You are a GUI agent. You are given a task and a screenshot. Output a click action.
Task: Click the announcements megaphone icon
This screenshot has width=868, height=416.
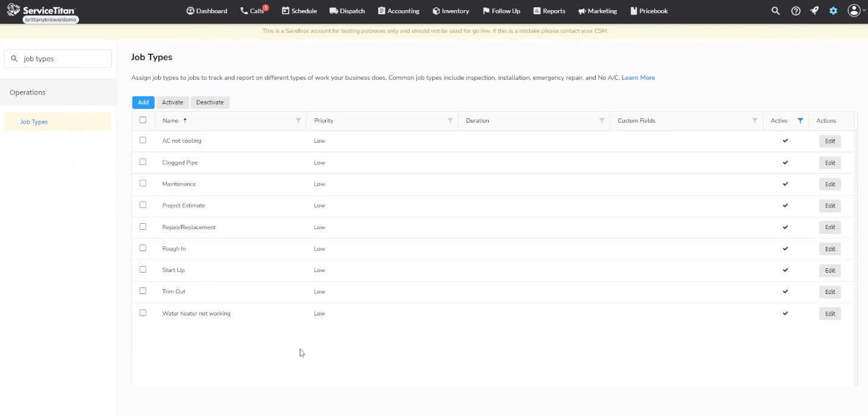(814, 11)
